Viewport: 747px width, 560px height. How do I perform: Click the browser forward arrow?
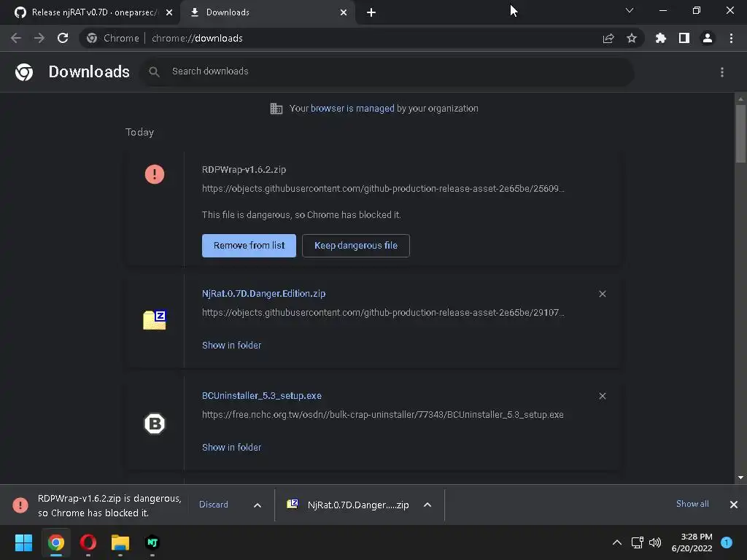click(39, 38)
